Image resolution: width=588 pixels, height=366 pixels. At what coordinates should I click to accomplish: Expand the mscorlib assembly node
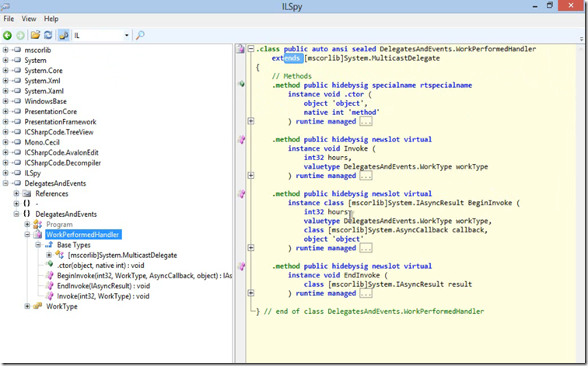(5, 50)
